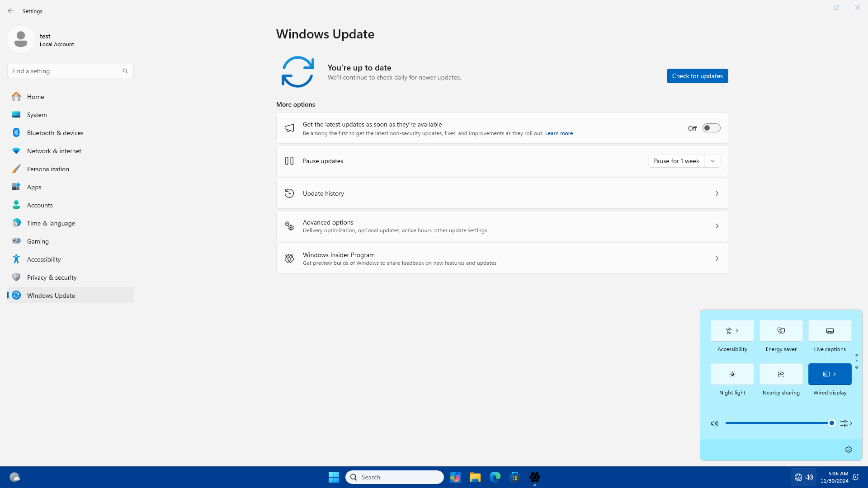Click the Settings back arrow

(x=11, y=11)
